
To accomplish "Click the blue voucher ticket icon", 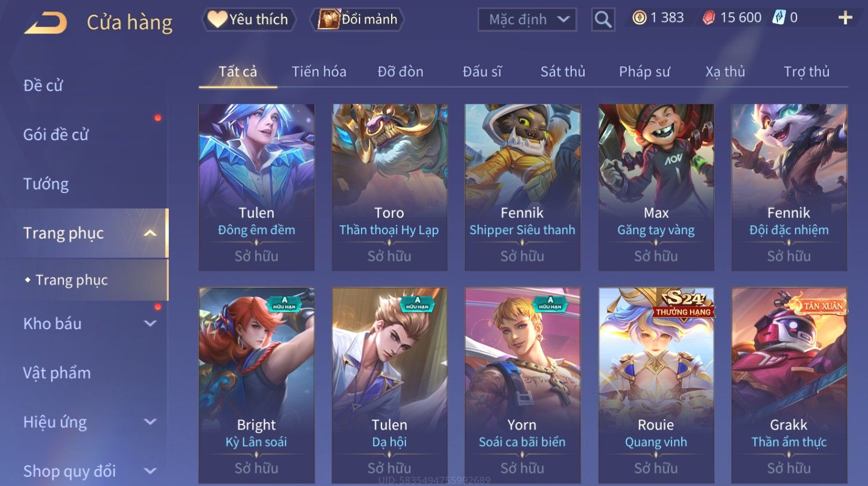I will pyautogui.click(x=779, y=18).
